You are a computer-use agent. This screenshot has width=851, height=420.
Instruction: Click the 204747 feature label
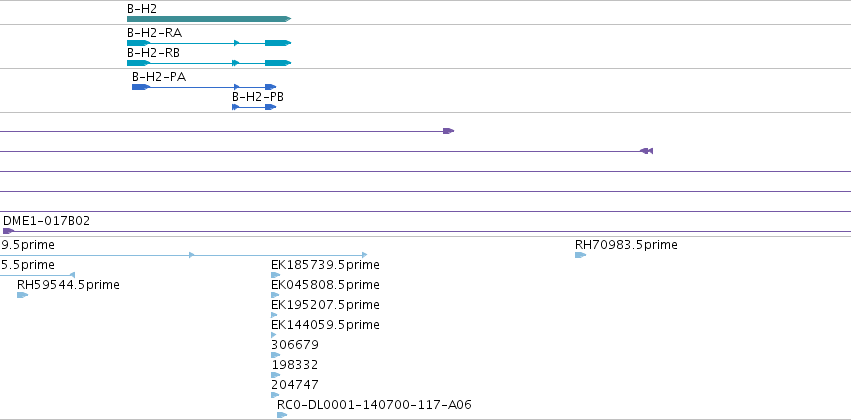point(295,385)
